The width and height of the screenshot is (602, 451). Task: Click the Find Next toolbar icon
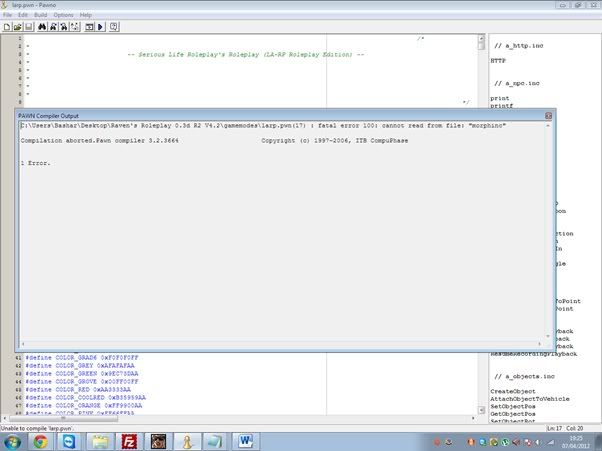click(x=53, y=27)
